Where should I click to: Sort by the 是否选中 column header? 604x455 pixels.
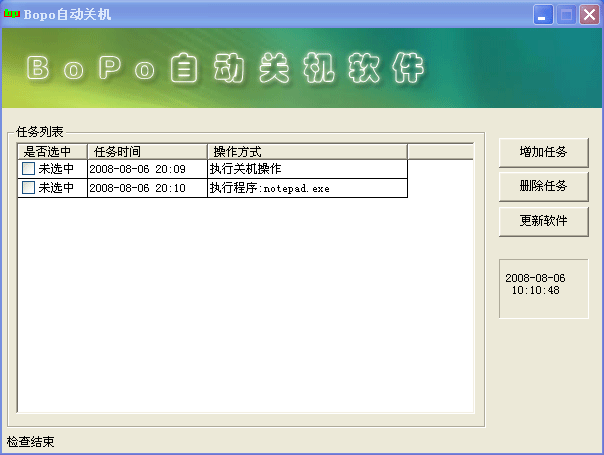(x=52, y=151)
